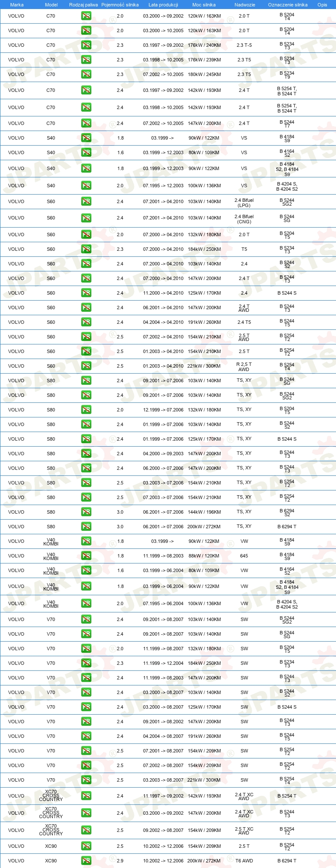The image size is (336, 868).
Task: Click fuel icon in XC70 B 5254 T row
Action: click(86, 796)
